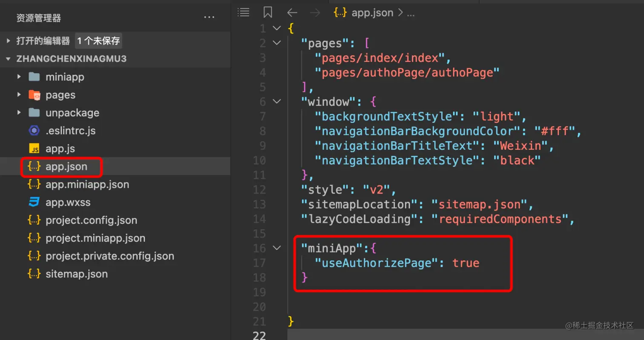The image size is (644, 340).
Task: Click the "pages/index/index" string
Action: [379, 57]
